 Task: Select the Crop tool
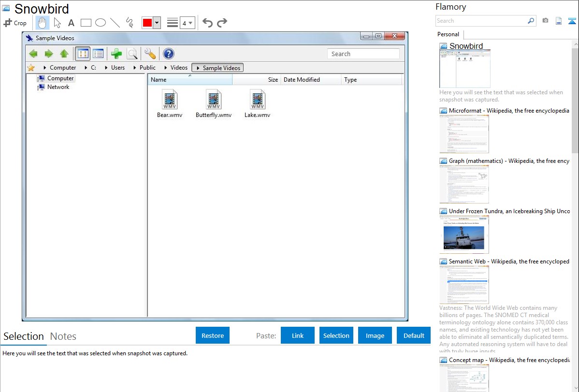click(15, 23)
